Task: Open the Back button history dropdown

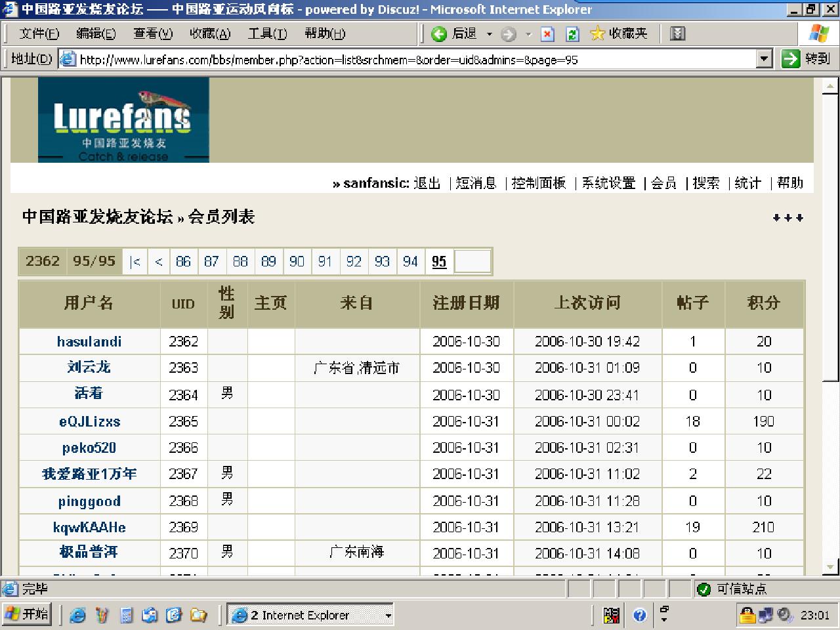Action: tap(490, 34)
